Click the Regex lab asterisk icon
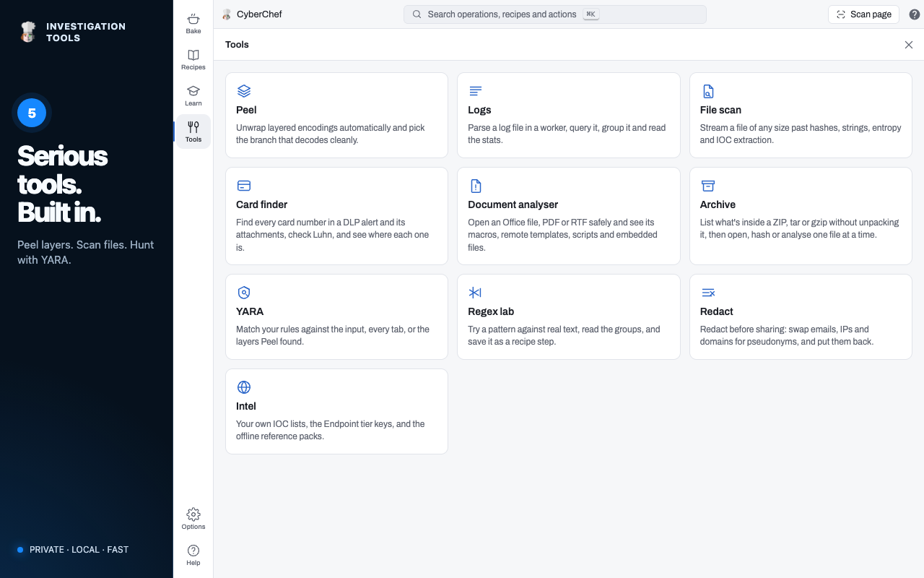The width and height of the screenshot is (924, 578). pyautogui.click(x=475, y=293)
